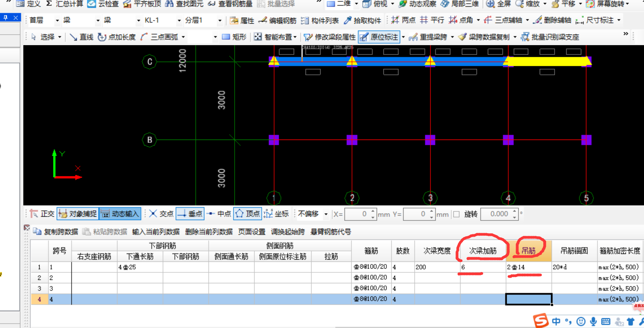Click 删除辅轴 tool

[x=553, y=20]
